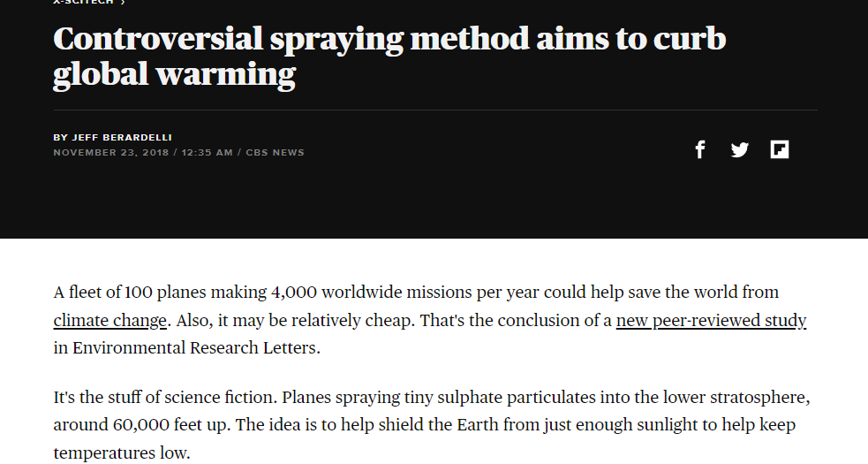Click the author name Jeff Berardelli

click(x=122, y=137)
